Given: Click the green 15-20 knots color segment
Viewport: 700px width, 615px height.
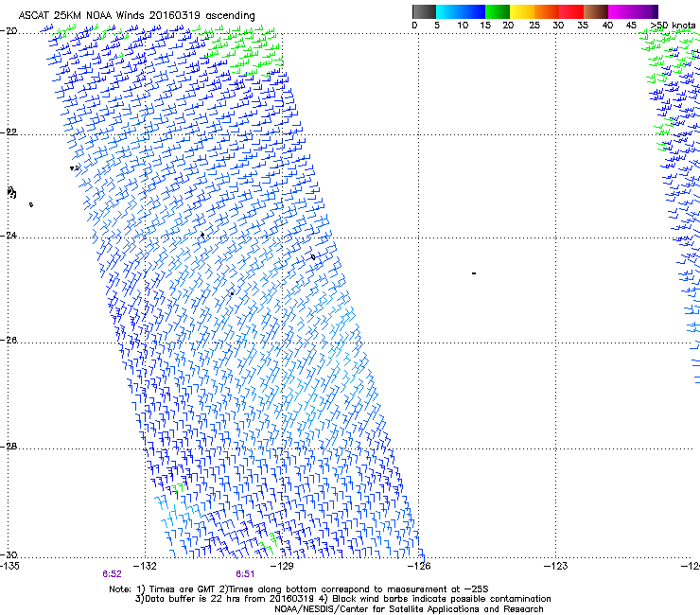Looking at the screenshot, I should point(498,11).
